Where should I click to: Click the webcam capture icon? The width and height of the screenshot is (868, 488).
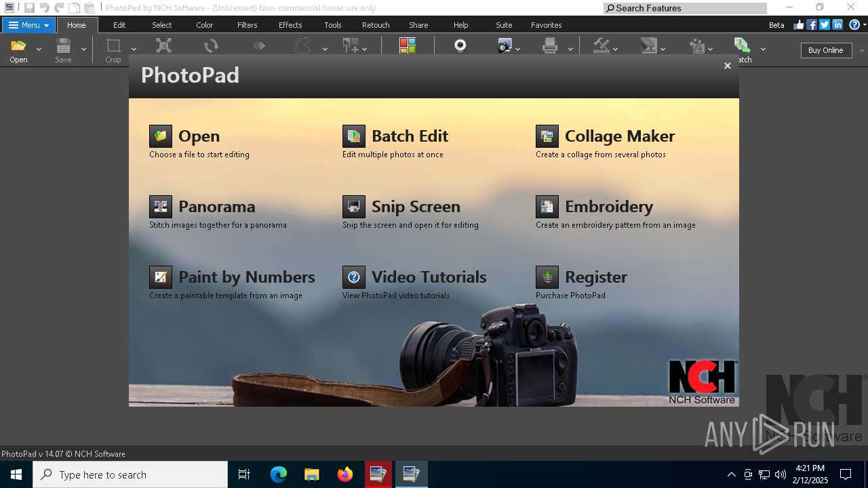[460, 45]
